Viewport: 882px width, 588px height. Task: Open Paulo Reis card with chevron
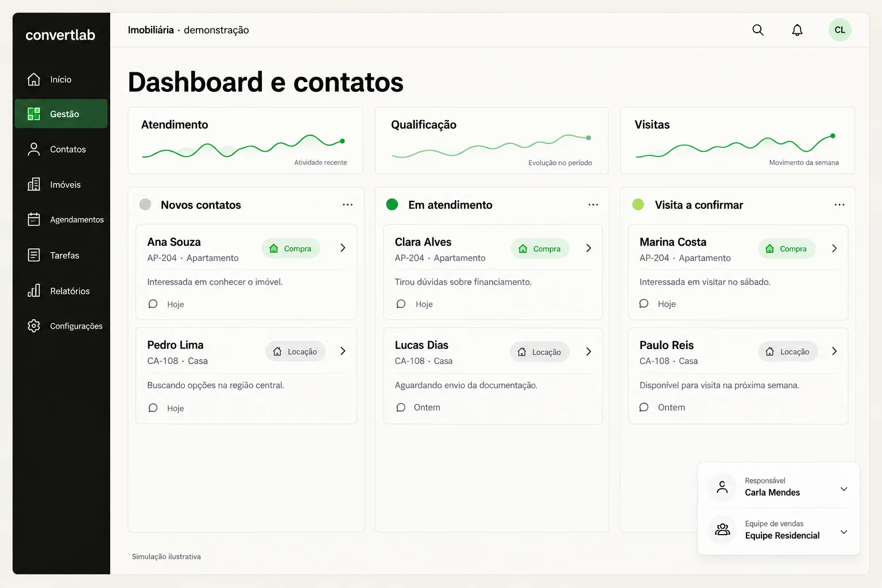tap(834, 351)
